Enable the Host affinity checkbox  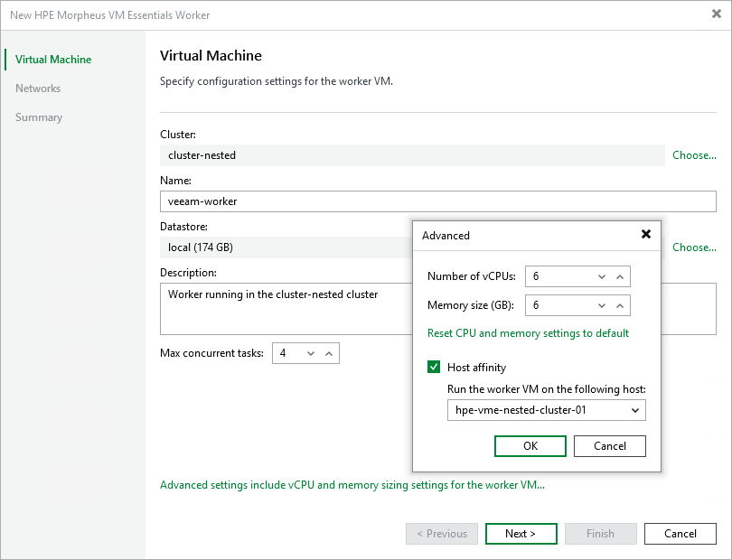[435, 367]
